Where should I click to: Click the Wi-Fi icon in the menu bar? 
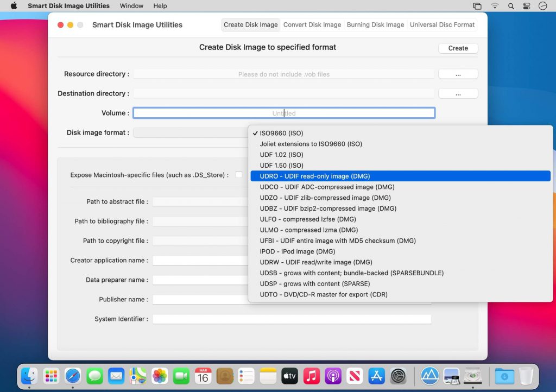click(x=496, y=6)
